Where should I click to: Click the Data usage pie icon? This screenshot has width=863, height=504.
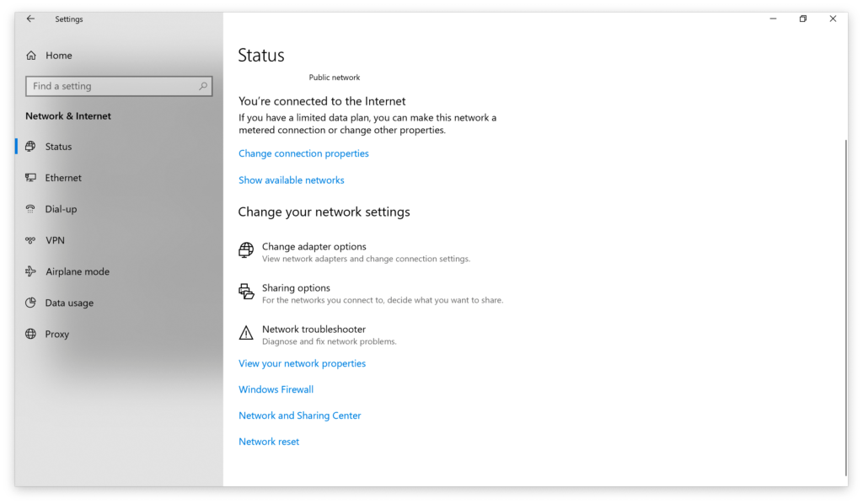tap(31, 303)
